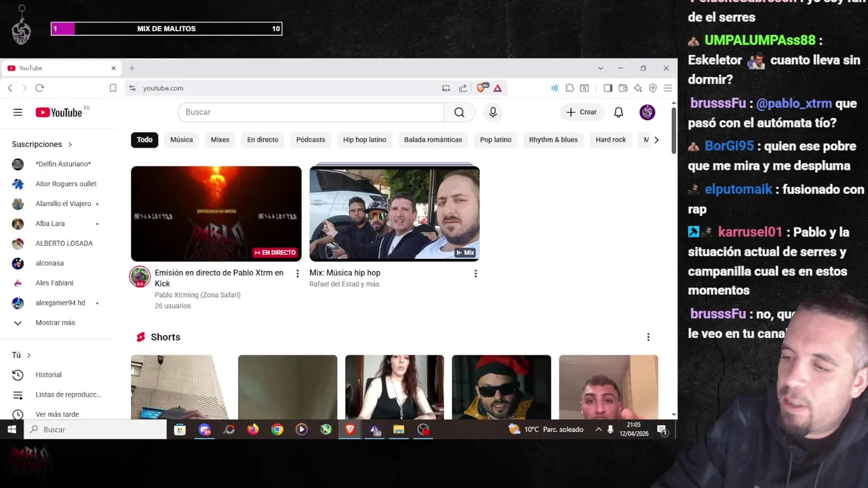Select the Rhythm & blues chip
This screenshot has height=488, width=868.
(x=553, y=140)
